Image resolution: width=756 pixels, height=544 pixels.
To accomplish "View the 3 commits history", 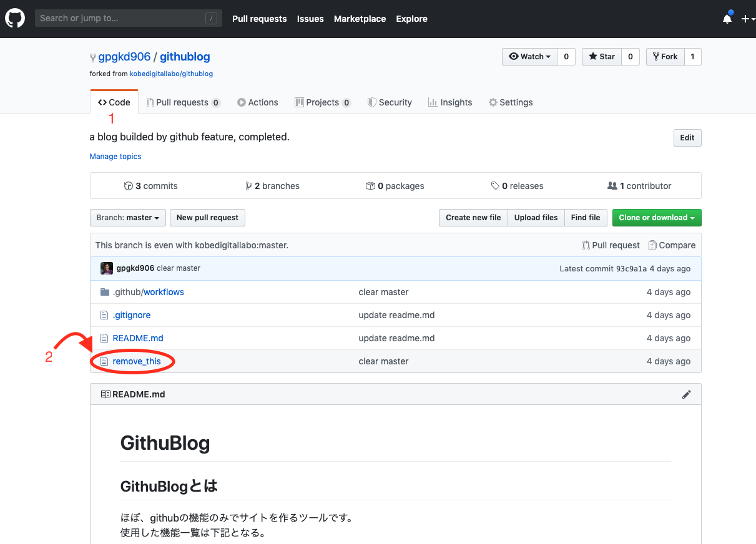I will click(150, 186).
